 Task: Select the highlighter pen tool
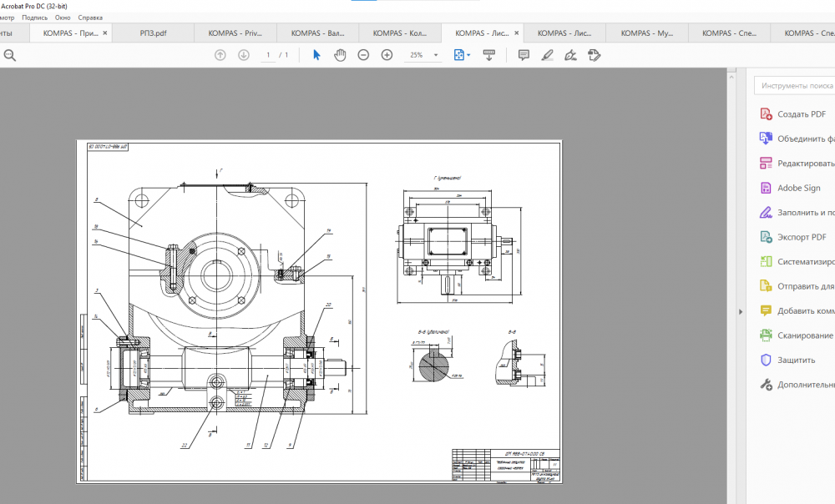547,55
